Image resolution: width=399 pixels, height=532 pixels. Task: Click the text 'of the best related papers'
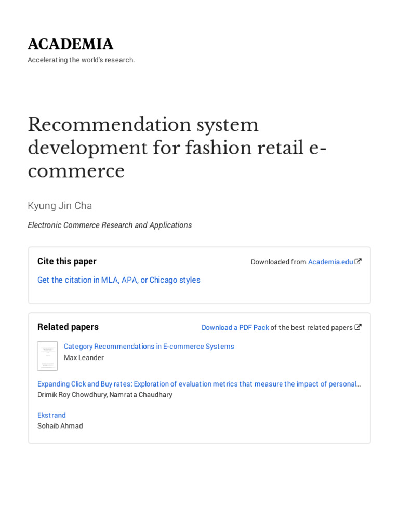coord(311,327)
